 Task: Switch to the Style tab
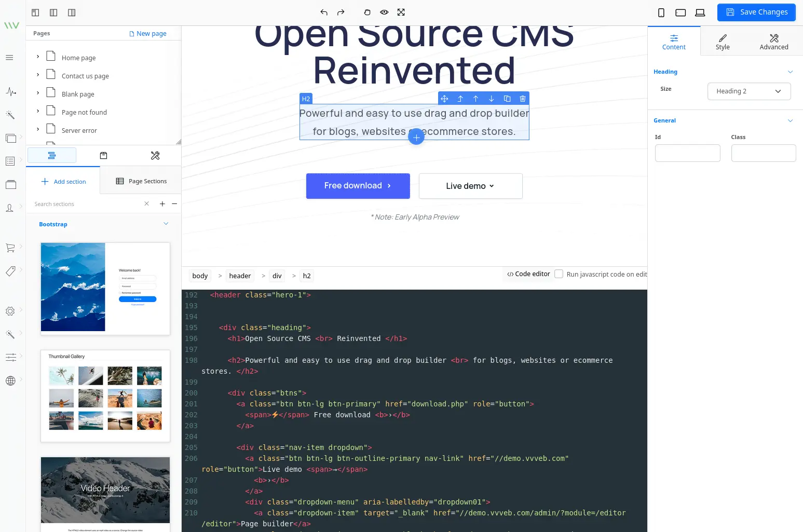coord(723,41)
